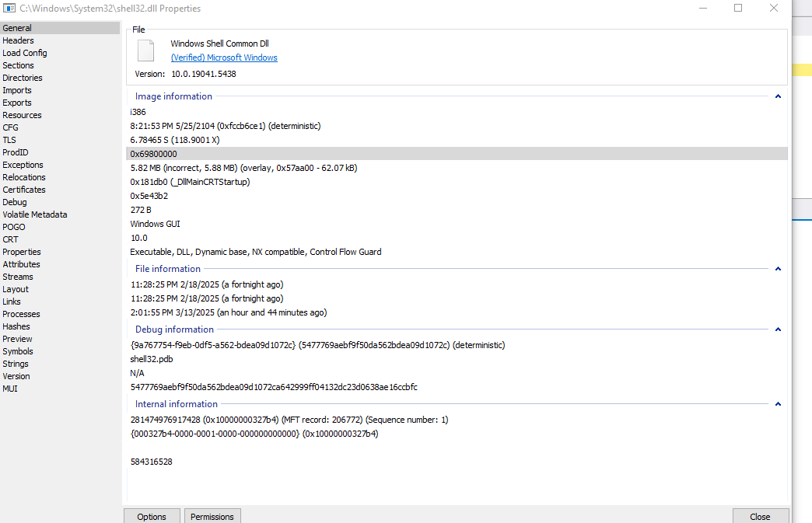
Task: Go to the TLS page
Action: coord(60,140)
